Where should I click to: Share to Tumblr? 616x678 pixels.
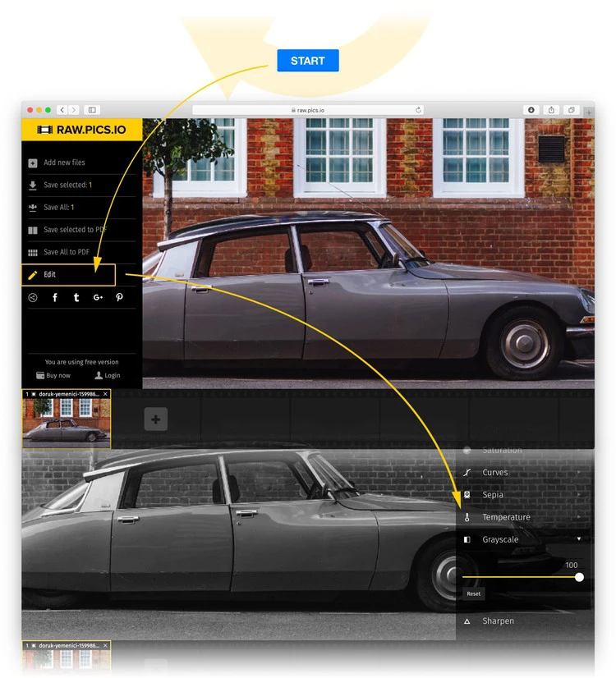tap(76, 297)
